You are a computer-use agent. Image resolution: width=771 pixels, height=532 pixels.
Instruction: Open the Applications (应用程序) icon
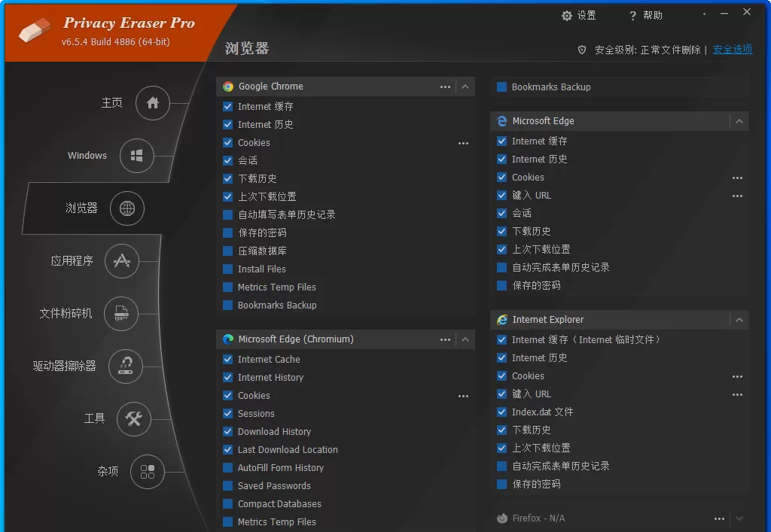(x=121, y=261)
